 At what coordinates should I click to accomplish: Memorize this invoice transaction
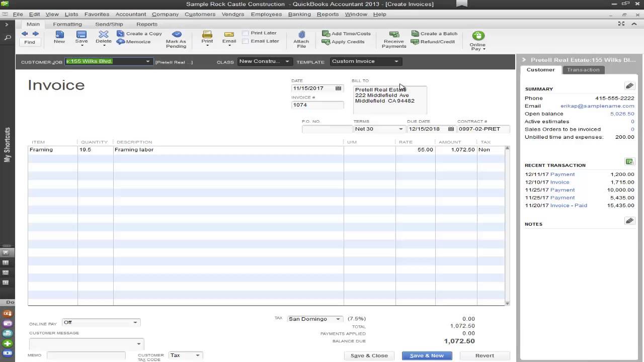(x=133, y=42)
